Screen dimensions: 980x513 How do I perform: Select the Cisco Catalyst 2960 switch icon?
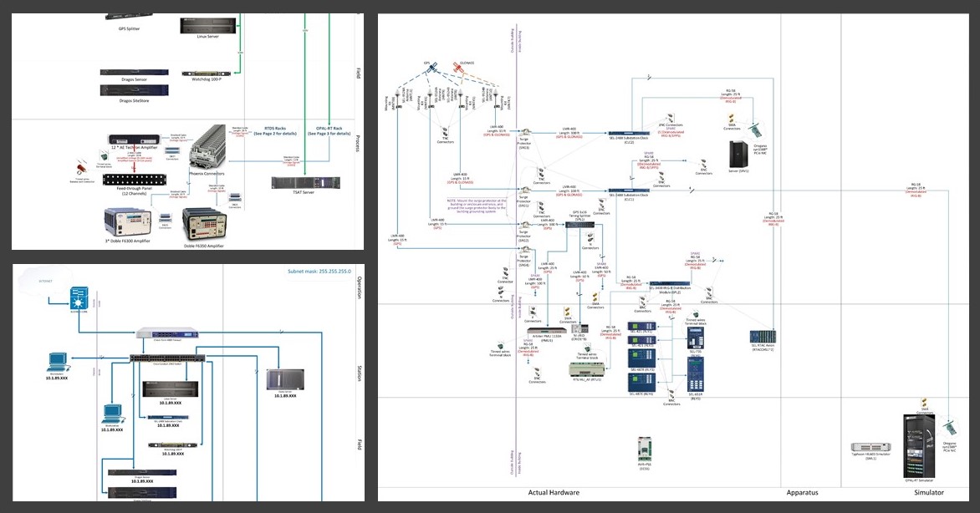pyautogui.click(x=167, y=358)
